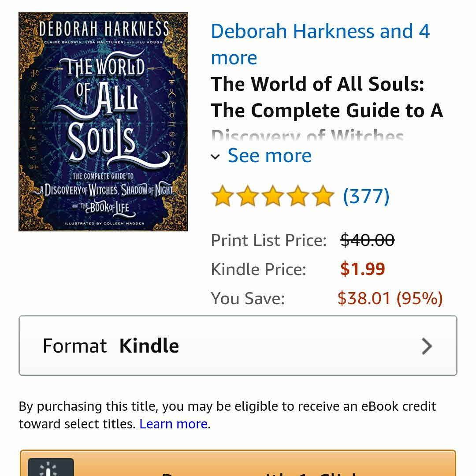This screenshot has width=476, height=476.
Task: Click the Format label in the selector box
Action: pyautogui.click(x=74, y=346)
